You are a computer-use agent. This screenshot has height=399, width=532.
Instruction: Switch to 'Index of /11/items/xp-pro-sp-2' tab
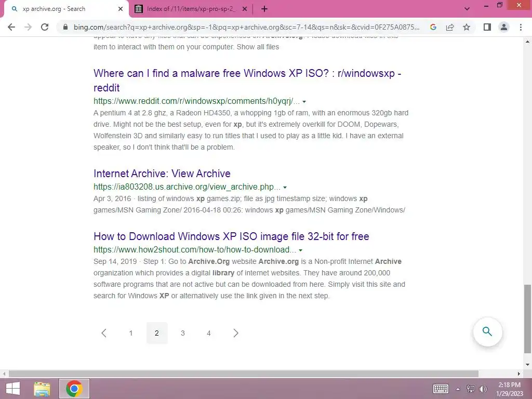click(x=191, y=9)
